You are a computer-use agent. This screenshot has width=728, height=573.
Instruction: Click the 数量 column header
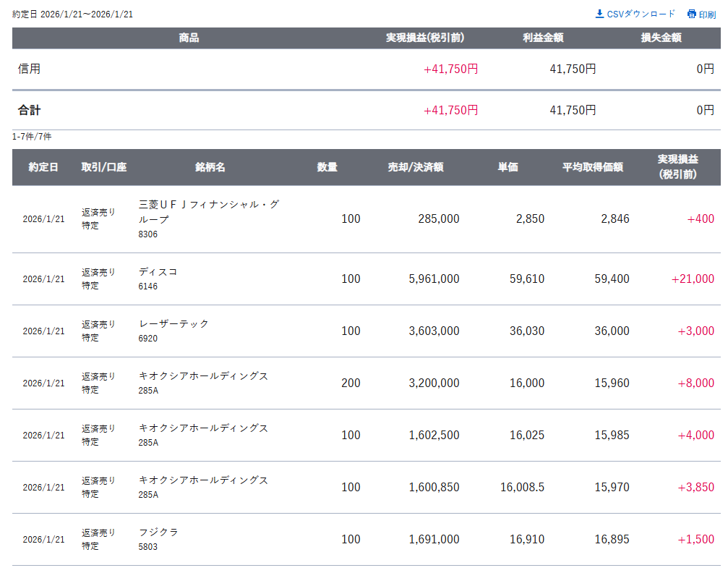(327, 167)
